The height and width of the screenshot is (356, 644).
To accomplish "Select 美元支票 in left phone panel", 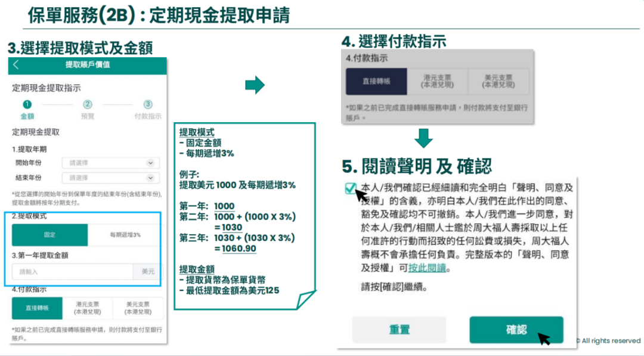I will click(x=138, y=308).
